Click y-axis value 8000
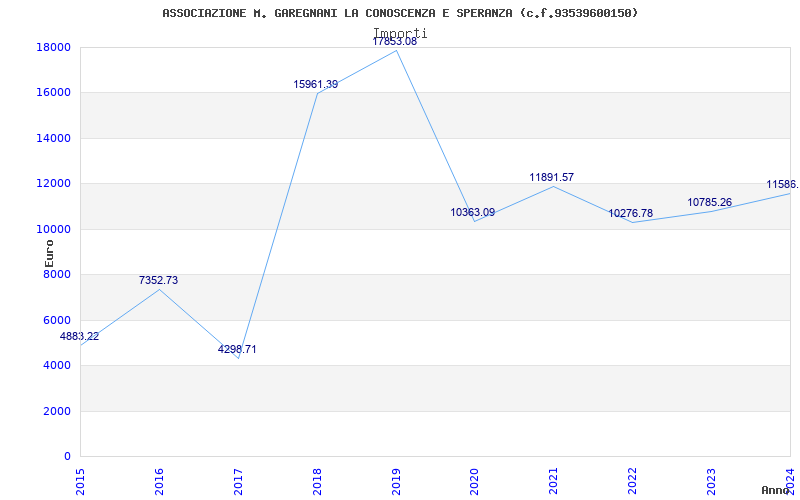 tap(57, 274)
